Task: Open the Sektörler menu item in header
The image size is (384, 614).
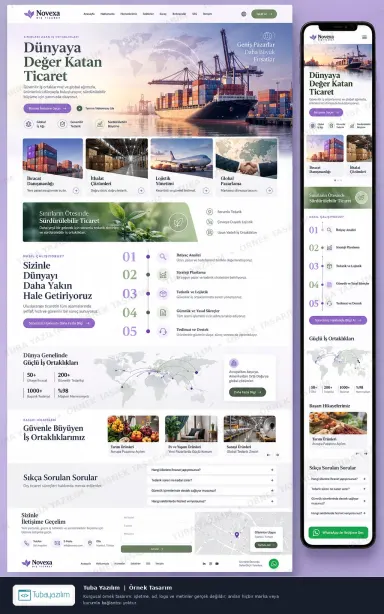Action: coord(148,14)
